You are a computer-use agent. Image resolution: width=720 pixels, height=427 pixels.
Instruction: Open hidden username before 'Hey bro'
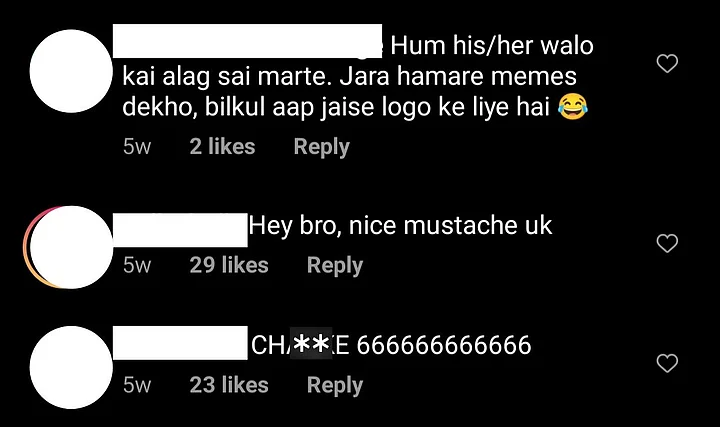[180, 230]
